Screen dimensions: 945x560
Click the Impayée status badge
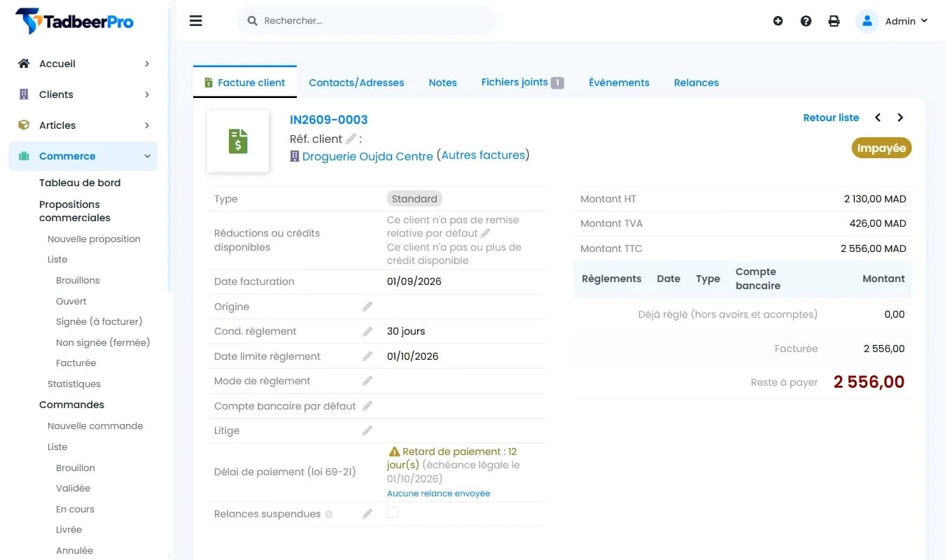click(881, 148)
